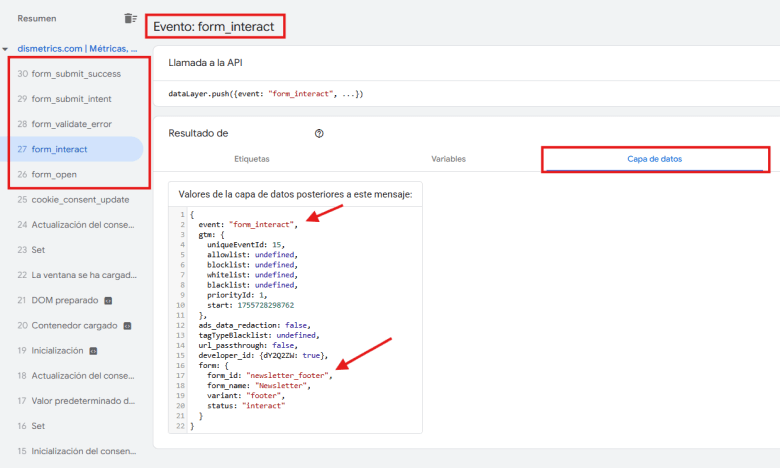This screenshot has width=780, height=468.
Task: Click the status: "interact" line
Action: (246, 405)
